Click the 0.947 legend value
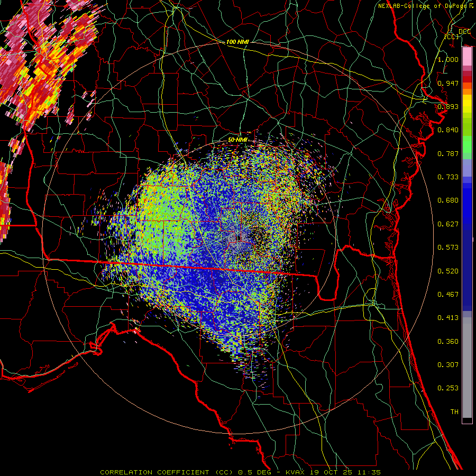 tap(448, 83)
